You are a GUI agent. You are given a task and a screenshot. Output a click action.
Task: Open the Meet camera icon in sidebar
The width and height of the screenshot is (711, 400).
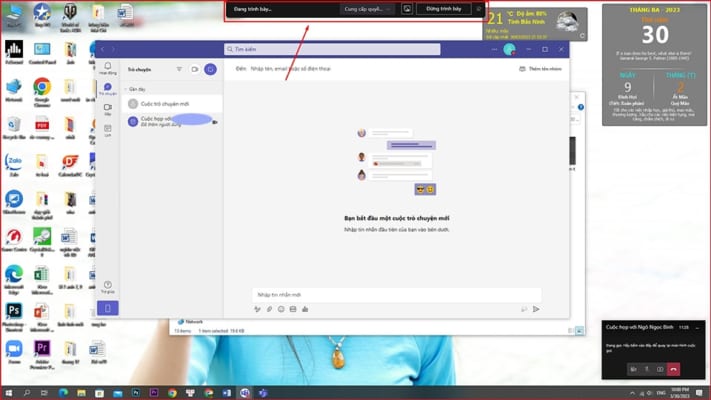pos(108,109)
